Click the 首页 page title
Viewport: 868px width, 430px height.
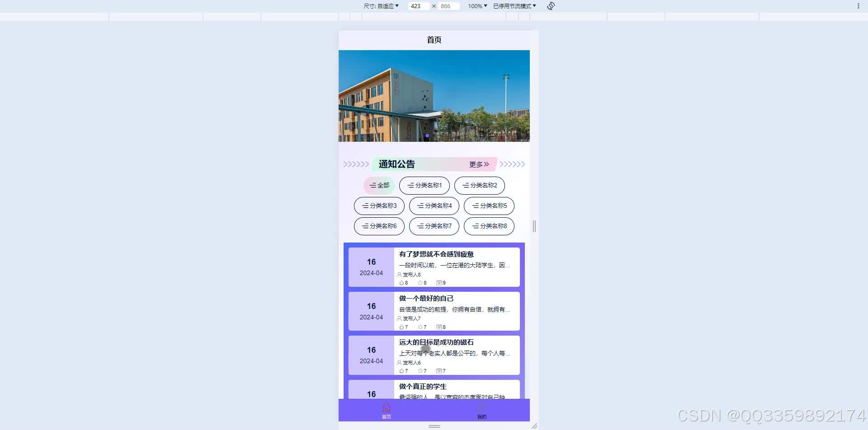[x=434, y=40]
